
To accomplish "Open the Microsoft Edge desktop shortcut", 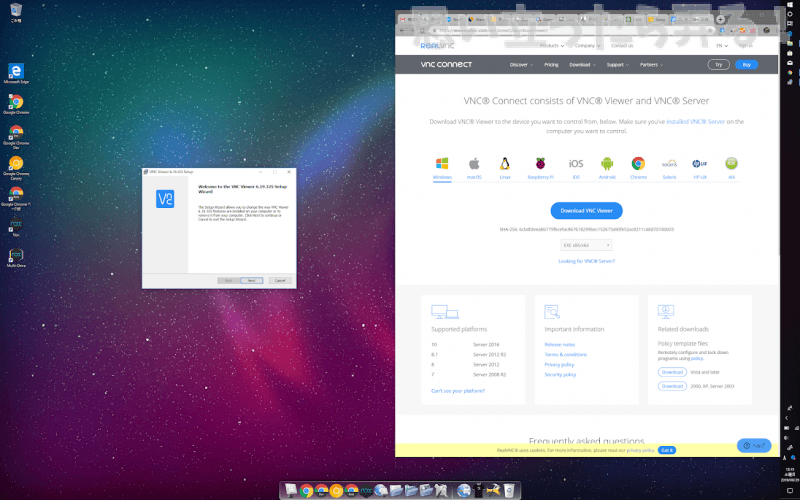I will tap(16, 73).
